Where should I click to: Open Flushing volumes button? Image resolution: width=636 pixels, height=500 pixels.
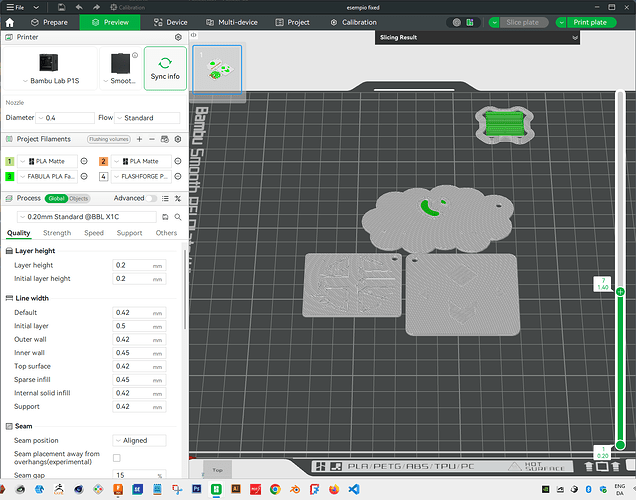109,139
